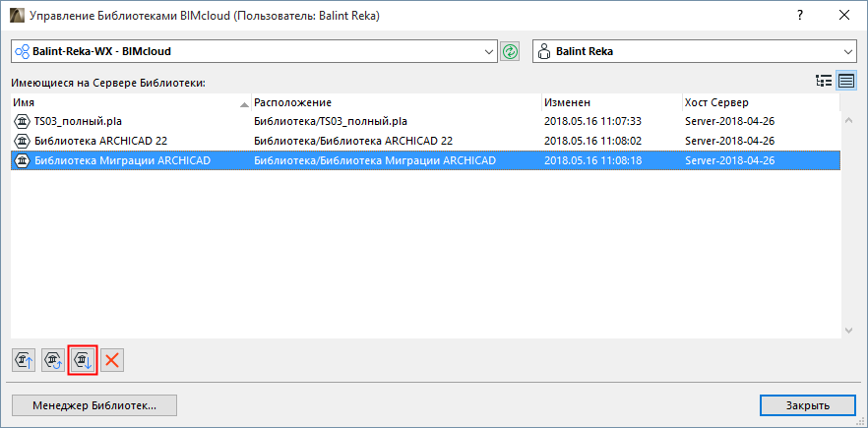
Task: Click the Refresh library icon button
Action: point(53,360)
